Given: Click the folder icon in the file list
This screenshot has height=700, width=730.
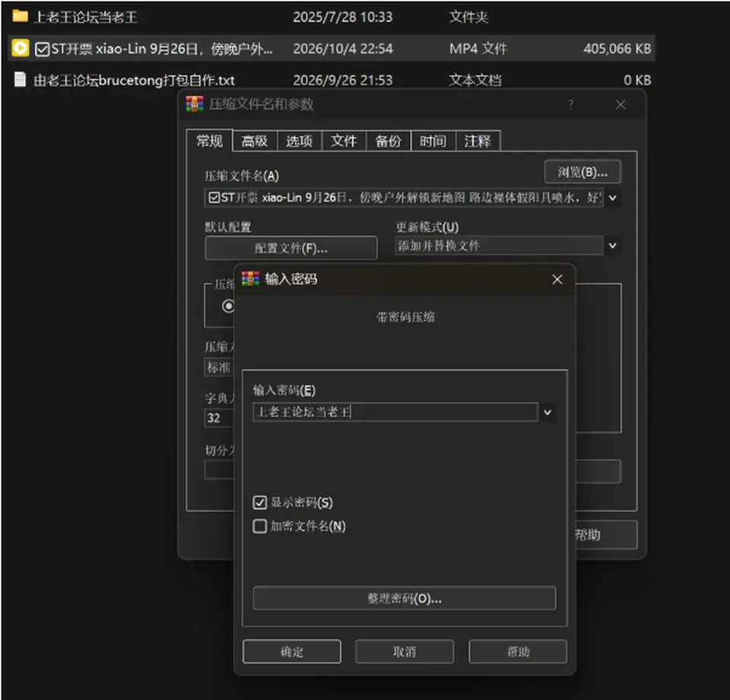Looking at the screenshot, I should (x=20, y=16).
